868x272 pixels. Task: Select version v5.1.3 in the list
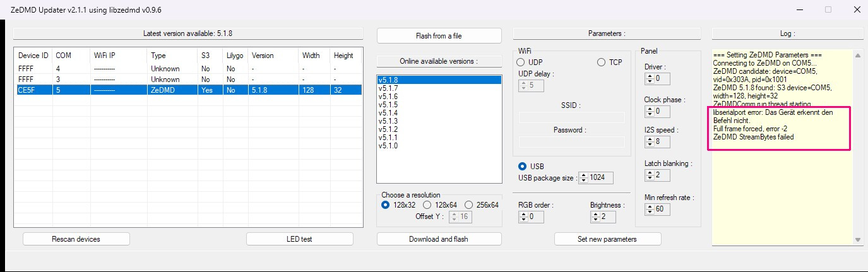(x=439, y=121)
